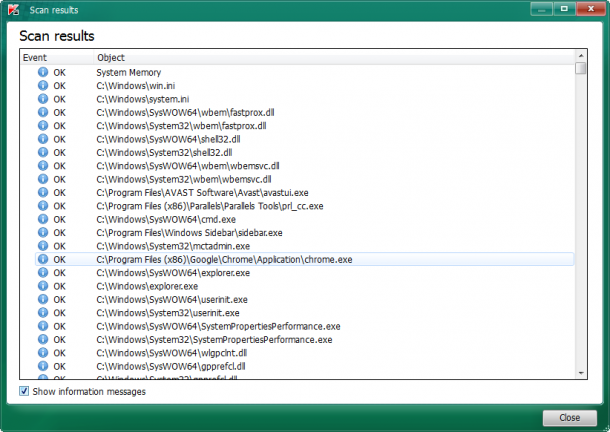Select System32\wbem\wbemsvc.dll path
The width and height of the screenshot is (610, 432).
[184, 179]
